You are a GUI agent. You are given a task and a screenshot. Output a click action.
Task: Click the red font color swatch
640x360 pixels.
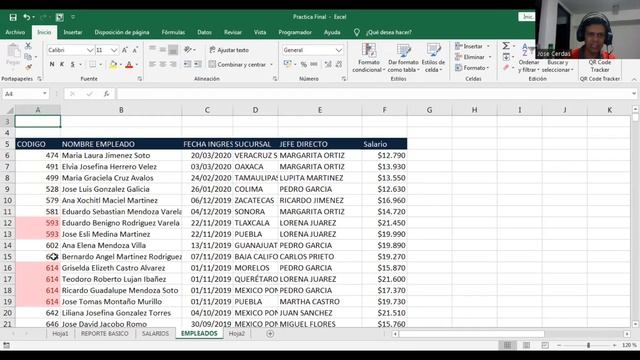pos(129,64)
